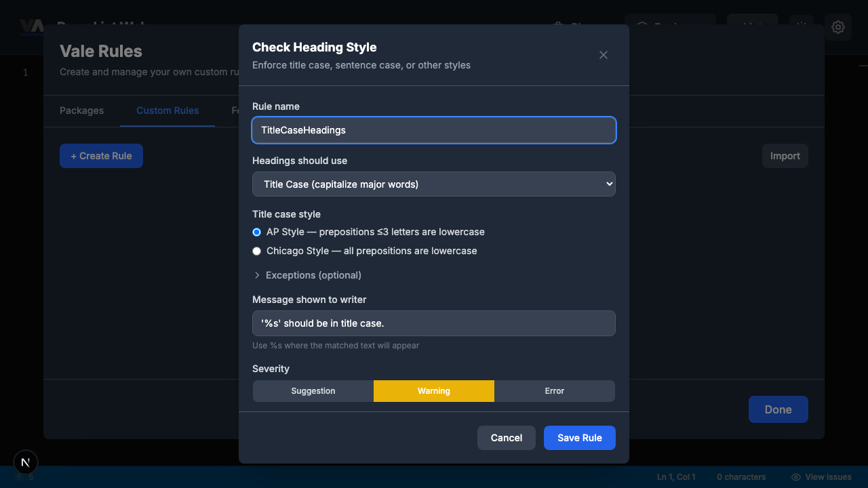
Task: Click the Message shown to writer field
Action: [x=434, y=323]
